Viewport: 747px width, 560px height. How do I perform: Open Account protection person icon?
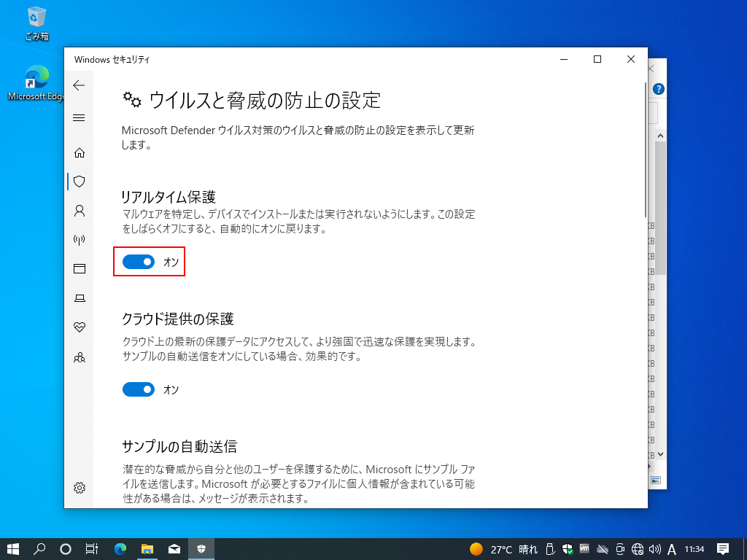tap(80, 211)
